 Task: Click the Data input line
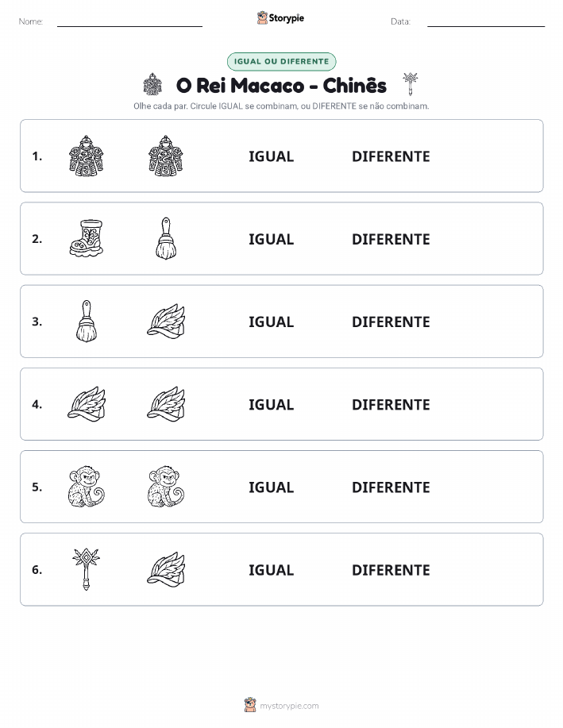click(486, 22)
